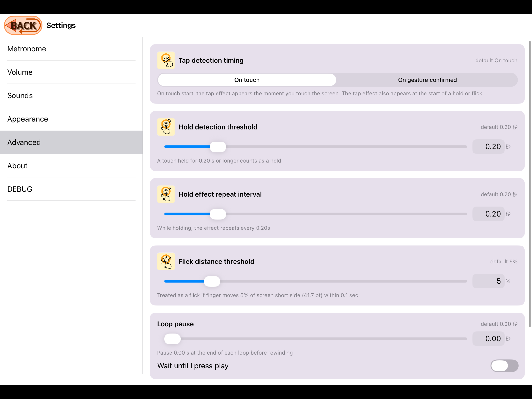Click 'Treated as a flick' description text
Screen dimensions: 532x399
257,295
